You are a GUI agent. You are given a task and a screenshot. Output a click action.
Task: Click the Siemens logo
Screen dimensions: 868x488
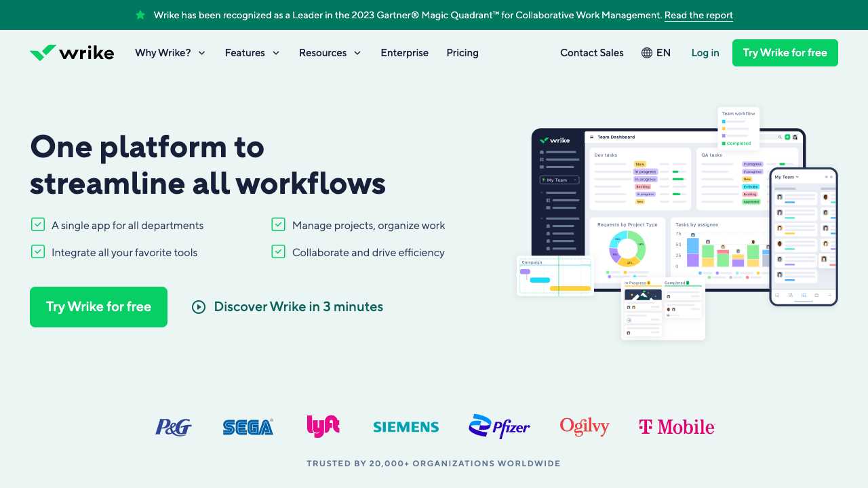pyautogui.click(x=406, y=427)
